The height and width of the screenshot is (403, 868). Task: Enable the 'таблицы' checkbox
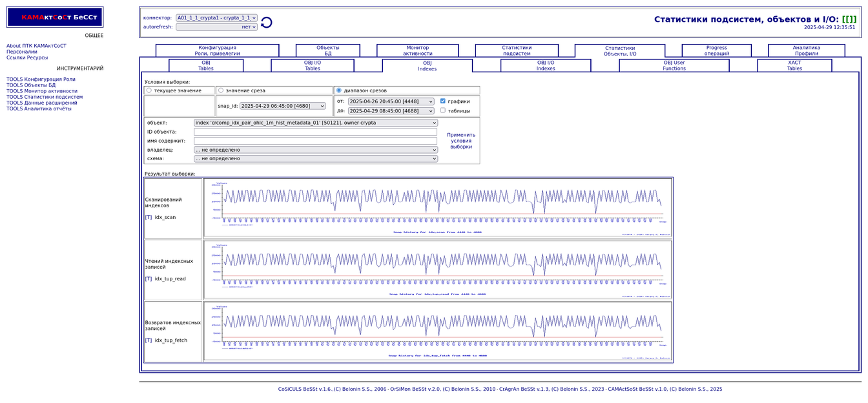coord(442,110)
